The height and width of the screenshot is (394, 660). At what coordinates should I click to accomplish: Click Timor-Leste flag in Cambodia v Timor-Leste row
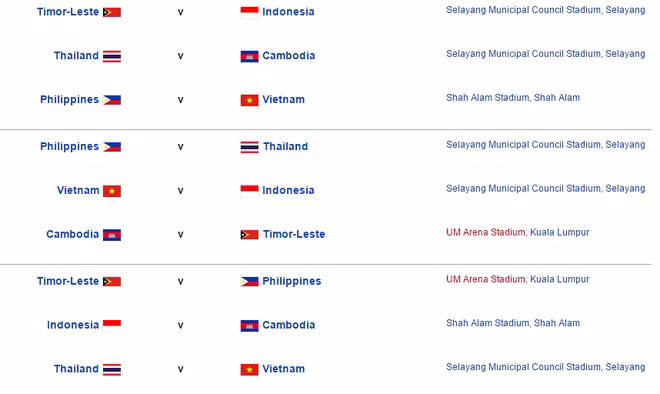coord(249,234)
